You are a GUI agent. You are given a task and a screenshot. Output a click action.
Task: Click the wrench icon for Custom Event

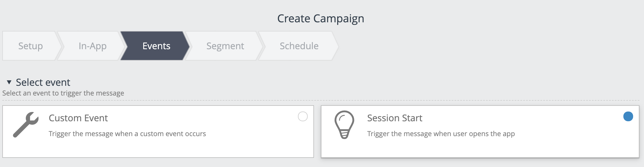[x=26, y=125]
